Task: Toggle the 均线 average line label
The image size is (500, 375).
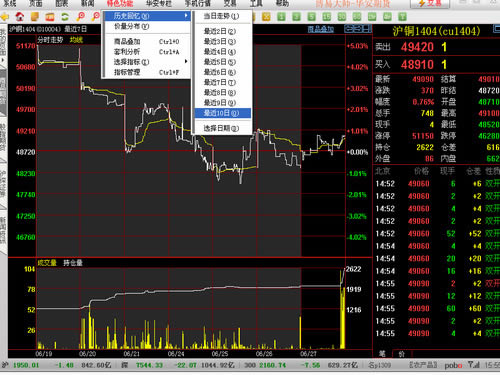Action: [76, 40]
